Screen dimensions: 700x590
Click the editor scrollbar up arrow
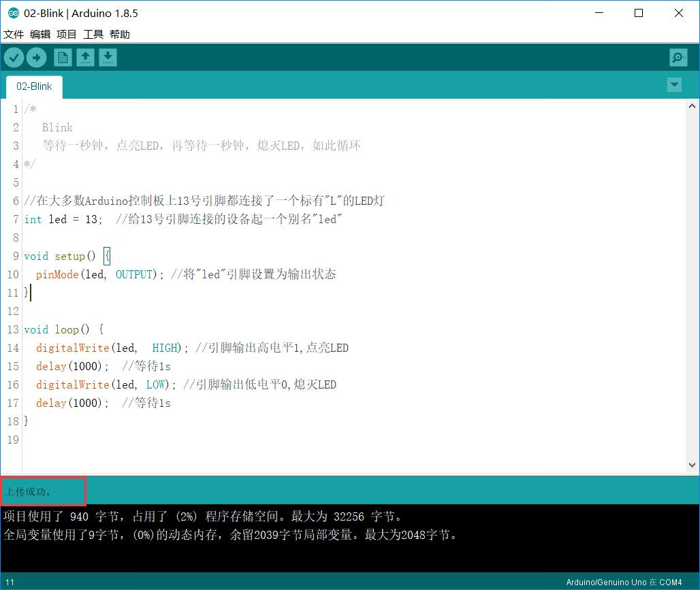(x=692, y=106)
